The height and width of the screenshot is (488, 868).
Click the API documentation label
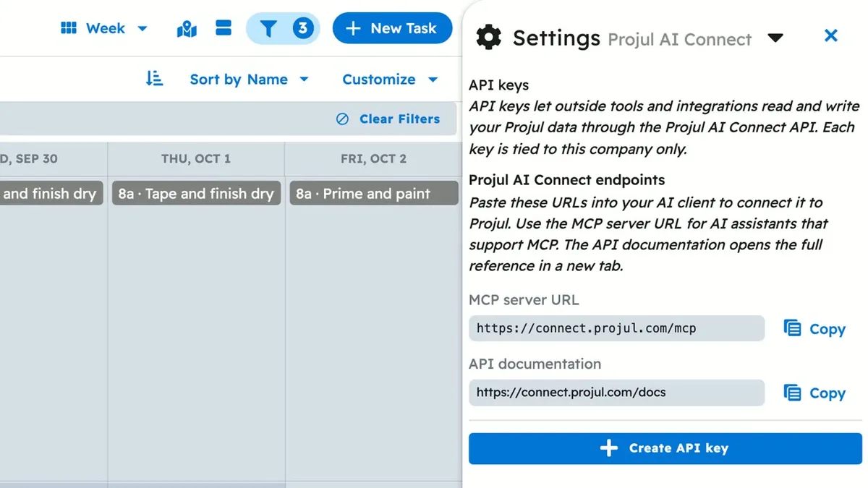point(535,364)
